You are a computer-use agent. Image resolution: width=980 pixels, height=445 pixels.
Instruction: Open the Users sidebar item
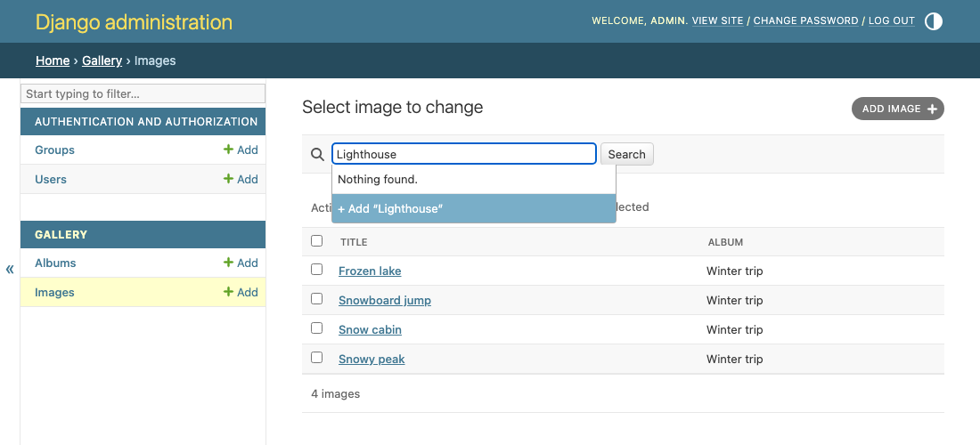click(51, 179)
